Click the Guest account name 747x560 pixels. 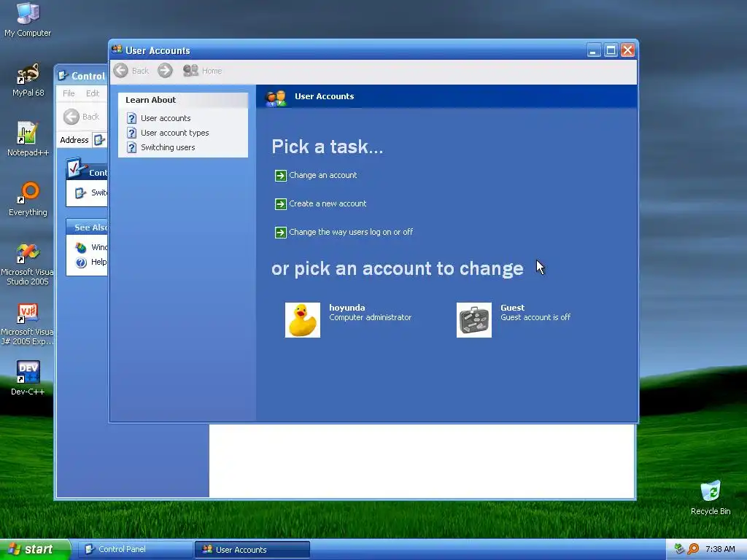pyautogui.click(x=512, y=308)
